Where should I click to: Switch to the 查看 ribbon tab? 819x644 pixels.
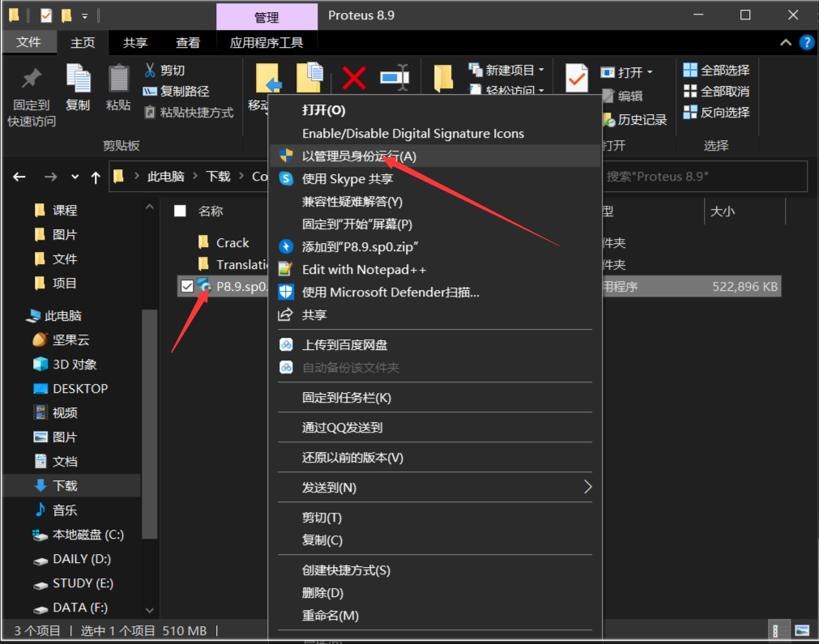(188, 43)
